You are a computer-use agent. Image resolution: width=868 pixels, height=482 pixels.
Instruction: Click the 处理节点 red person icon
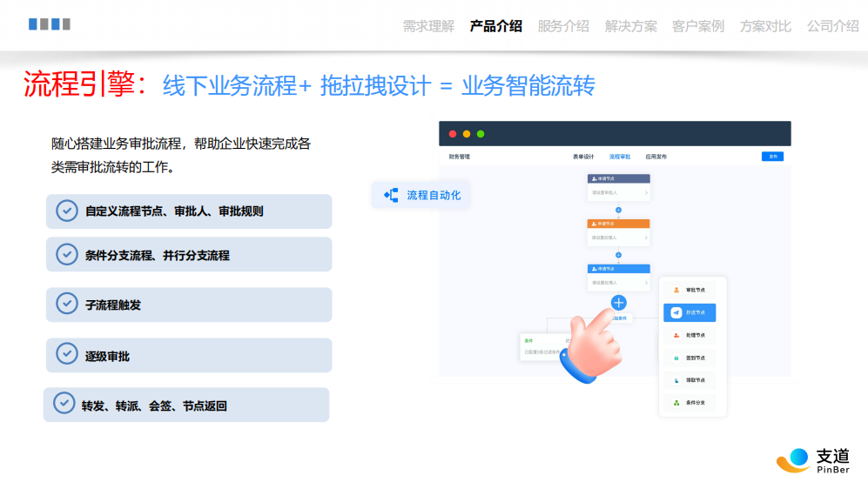coord(676,335)
